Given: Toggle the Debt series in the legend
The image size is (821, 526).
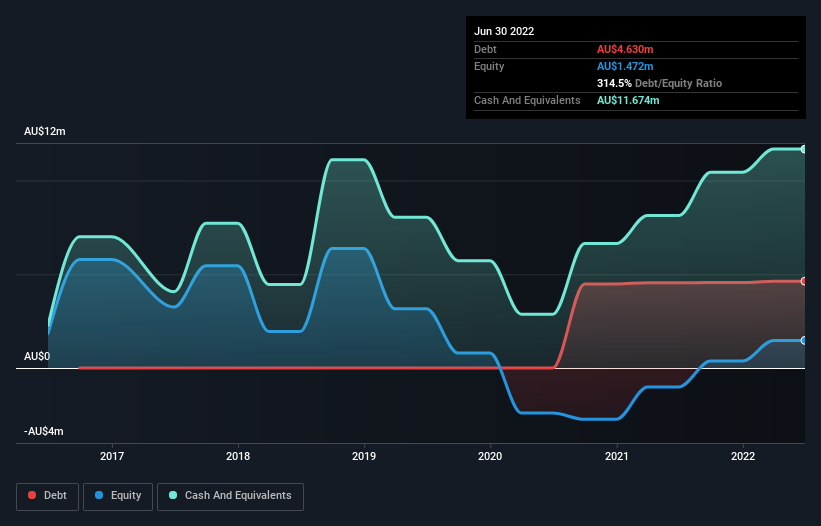Looking at the screenshot, I should [48, 496].
